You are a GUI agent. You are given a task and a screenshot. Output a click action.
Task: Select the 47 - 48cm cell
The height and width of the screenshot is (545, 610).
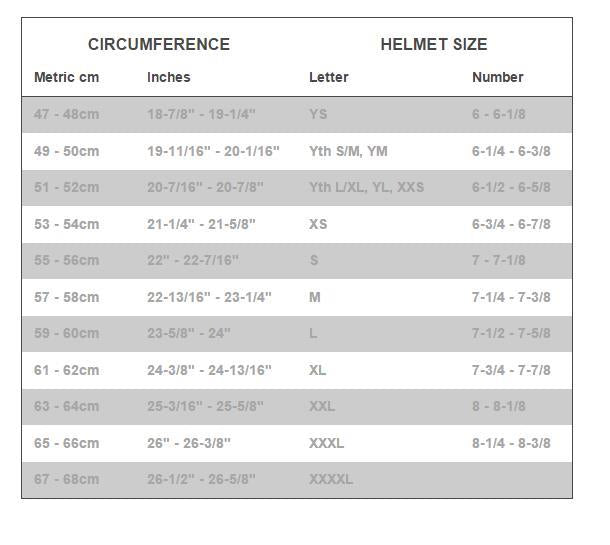(66, 114)
